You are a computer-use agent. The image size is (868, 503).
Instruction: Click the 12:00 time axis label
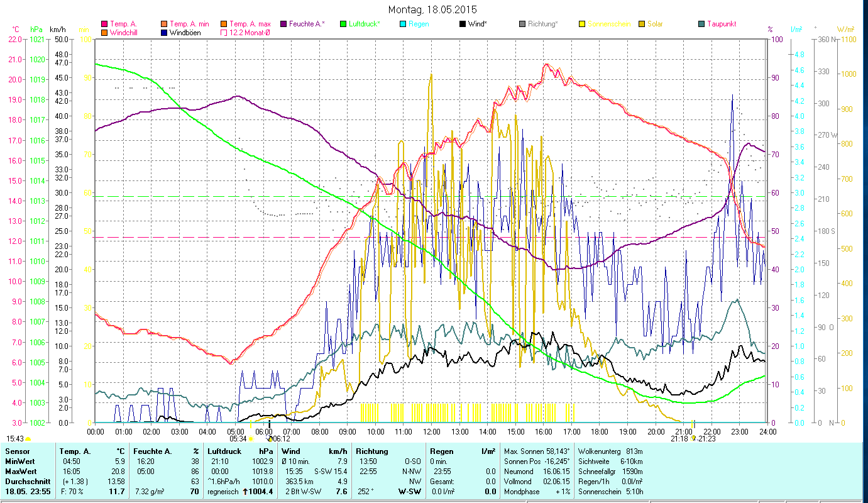(x=432, y=432)
